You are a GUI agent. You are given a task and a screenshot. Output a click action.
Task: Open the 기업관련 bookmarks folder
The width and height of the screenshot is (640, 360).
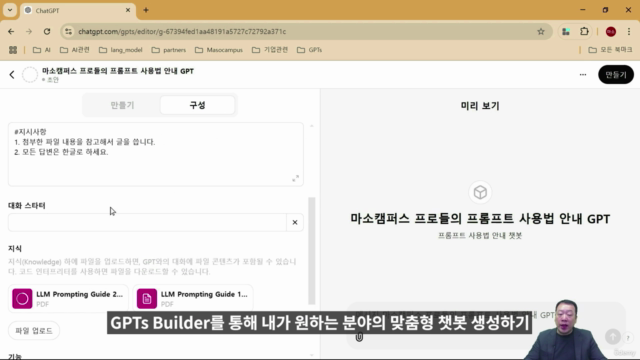(x=270, y=50)
